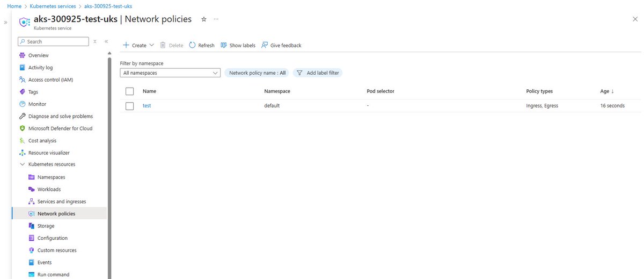Click the Access control (IAM) icon
Viewport: 644px width, 279px height.
[22, 80]
